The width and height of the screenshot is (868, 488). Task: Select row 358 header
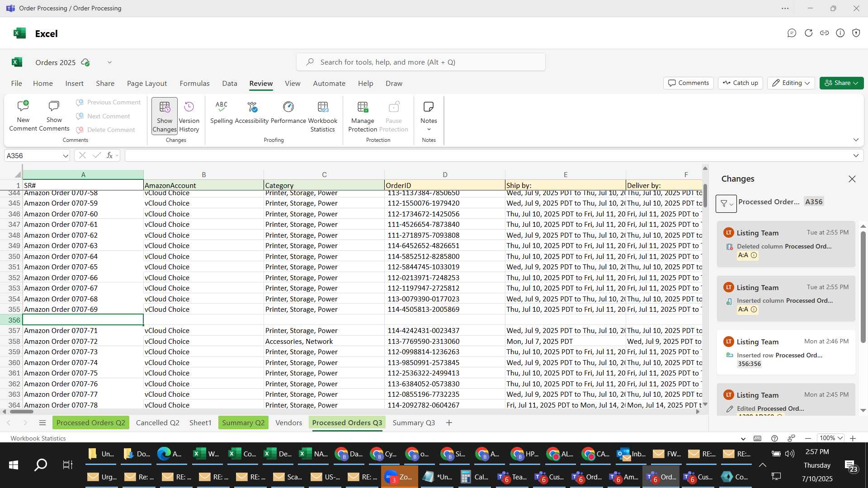click(14, 342)
